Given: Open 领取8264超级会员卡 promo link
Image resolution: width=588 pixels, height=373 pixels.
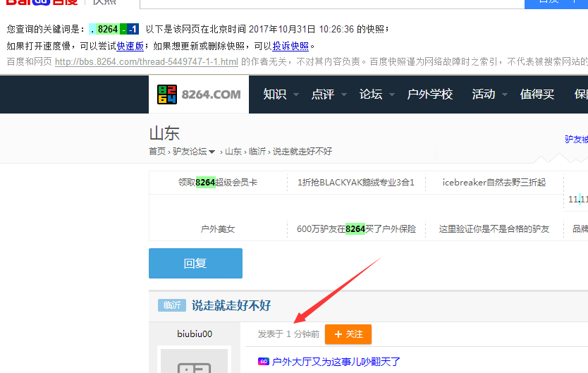Looking at the screenshot, I should click(218, 183).
